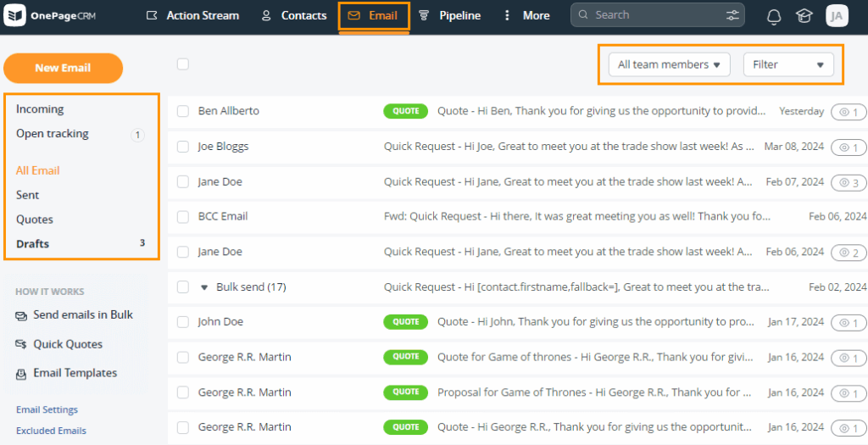Select the Joe Bloggs email checkbox
Viewport: 868px width, 445px height.
(x=183, y=147)
